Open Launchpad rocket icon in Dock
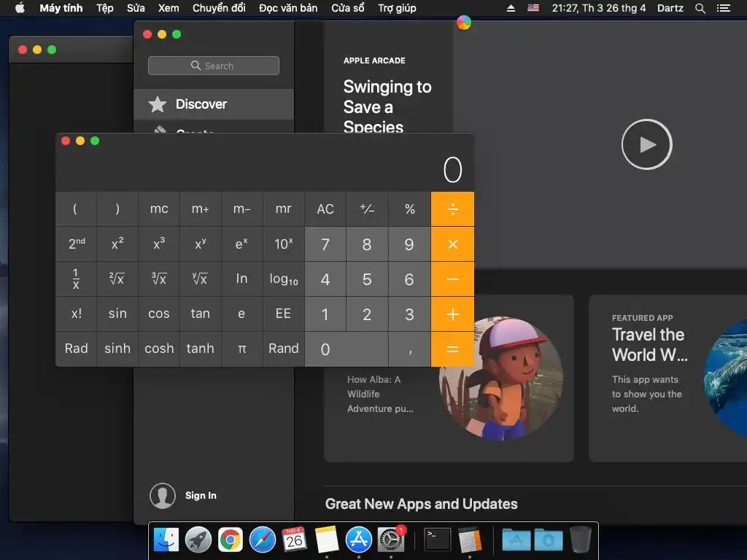The image size is (747, 560). [198, 540]
